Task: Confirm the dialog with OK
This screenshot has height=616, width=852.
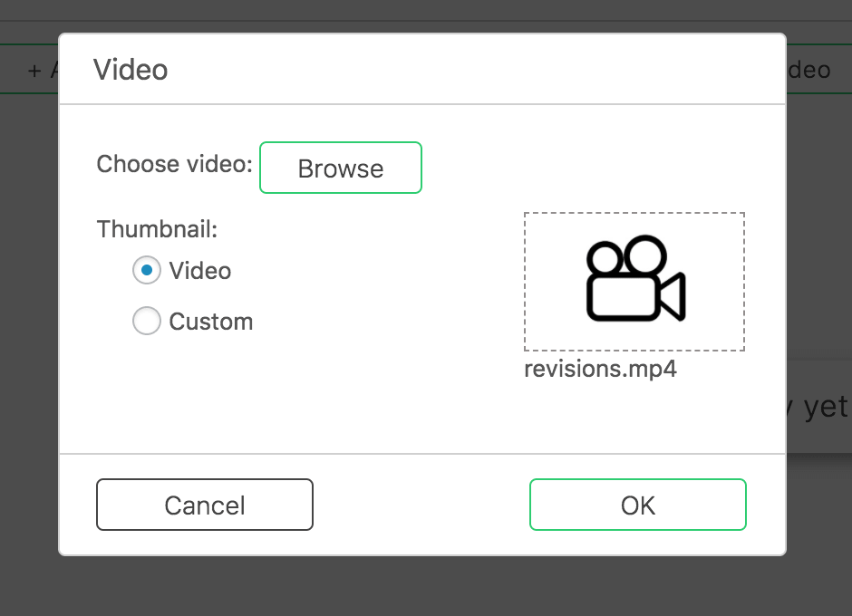Action: [637, 505]
